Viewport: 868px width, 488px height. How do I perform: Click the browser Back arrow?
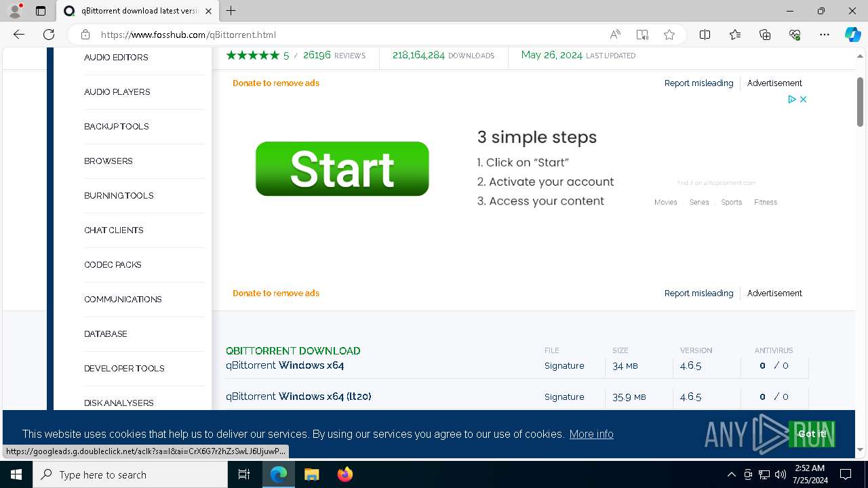pyautogui.click(x=19, y=35)
